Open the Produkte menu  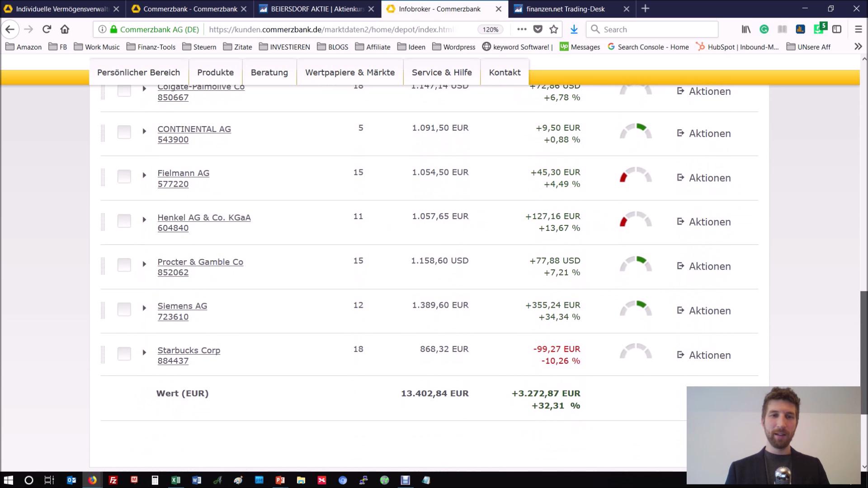pos(215,72)
